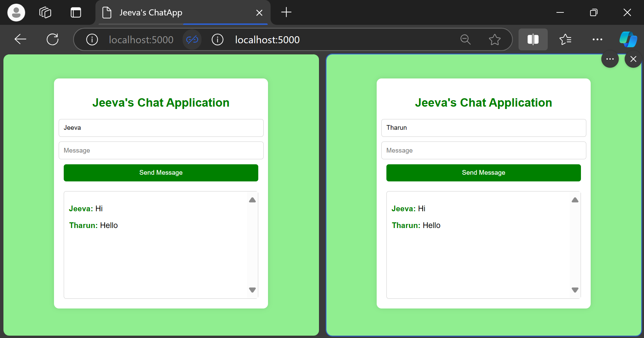This screenshot has width=644, height=338.
Task: Restore down the browser window
Action: (x=594, y=13)
